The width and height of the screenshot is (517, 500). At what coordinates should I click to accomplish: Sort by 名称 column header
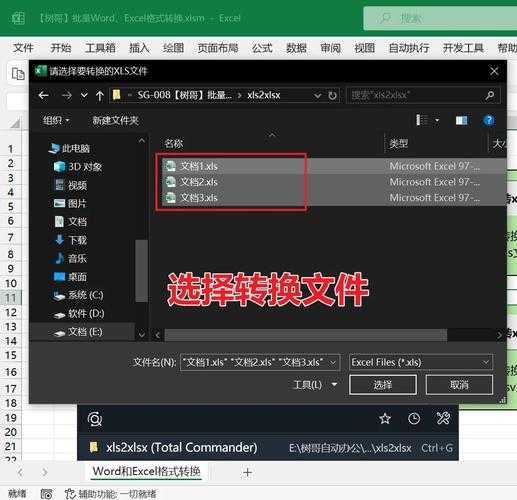point(174,144)
